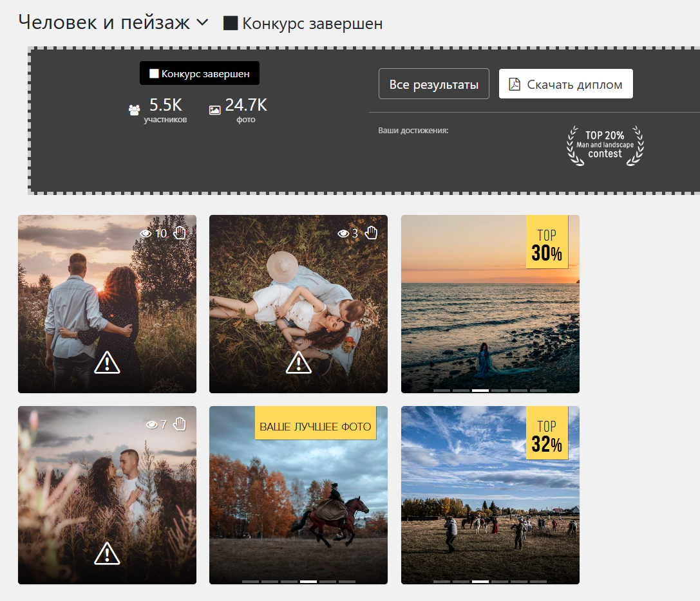Click the warning triangle on the sunset couple photo
700x601 pixels.
tap(106, 362)
